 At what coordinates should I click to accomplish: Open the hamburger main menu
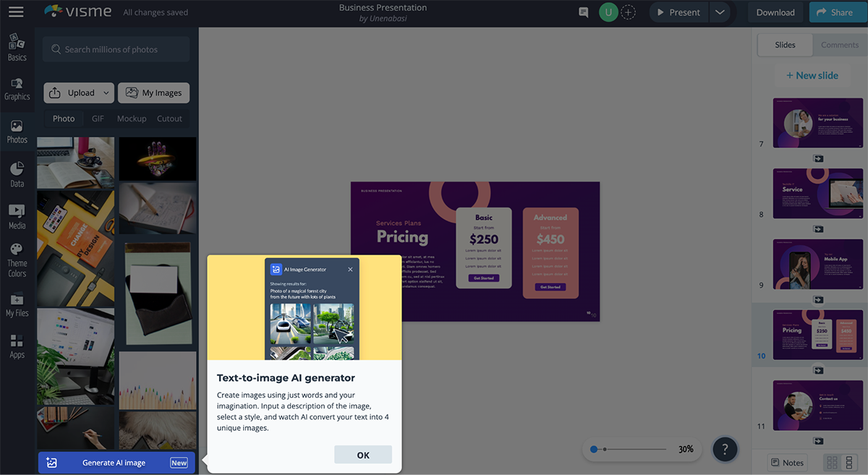(16, 12)
